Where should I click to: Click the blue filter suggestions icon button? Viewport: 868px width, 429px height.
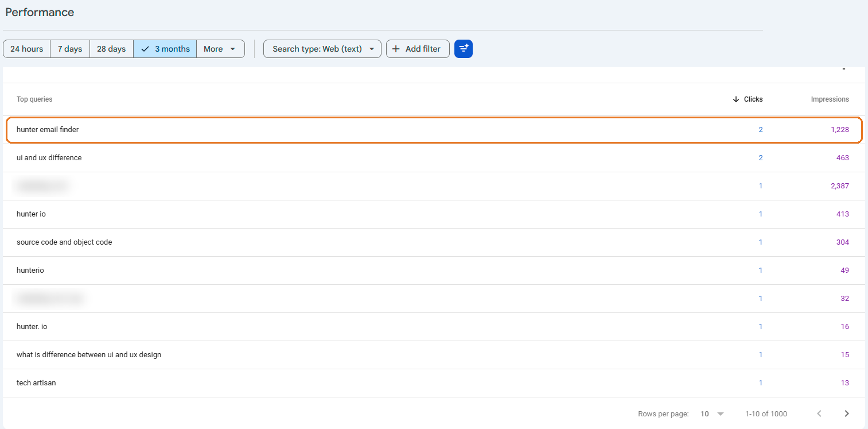(x=464, y=49)
